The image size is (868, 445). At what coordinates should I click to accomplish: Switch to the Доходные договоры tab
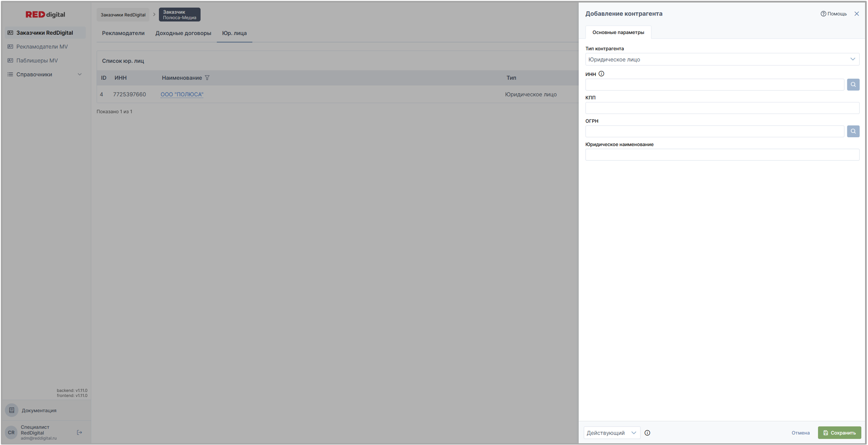[183, 33]
